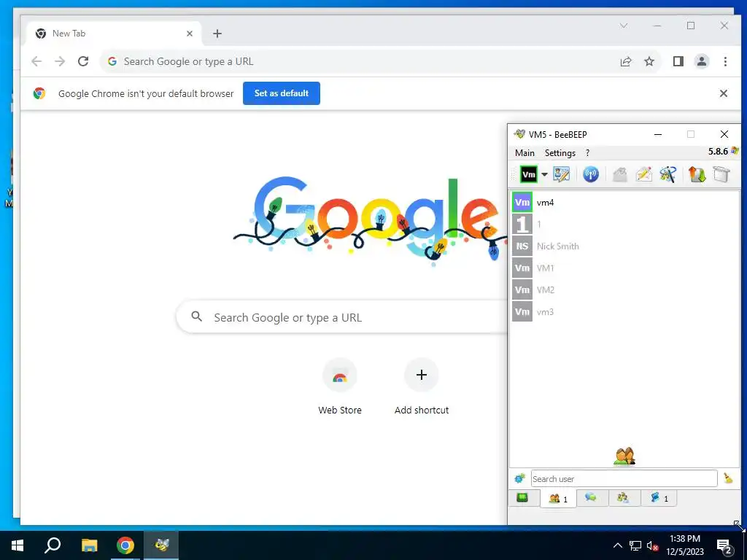Viewport: 747px width, 560px height.
Task: Click the write message envelope with pencil icon
Action: pyautogui.click(x=643, y=175)
